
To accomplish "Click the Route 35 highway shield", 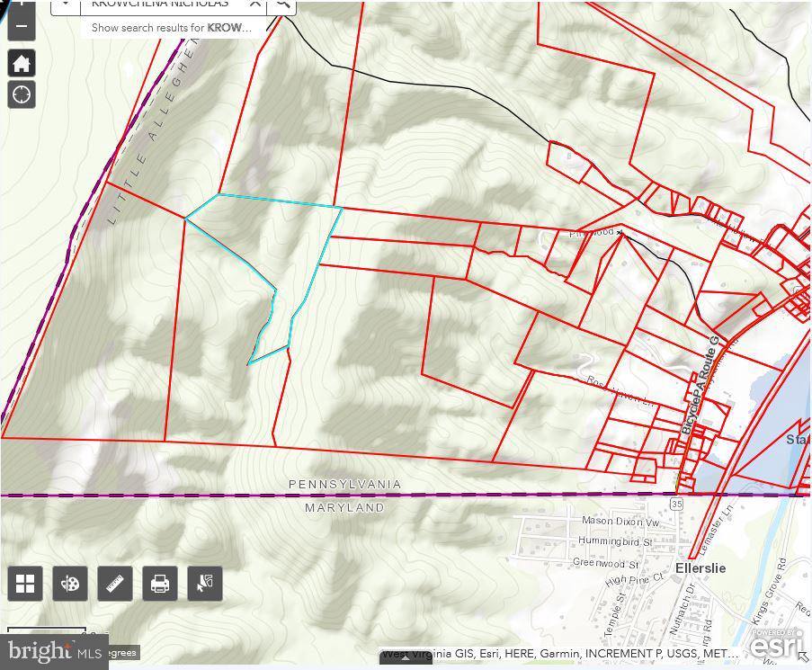I will 676,505.
